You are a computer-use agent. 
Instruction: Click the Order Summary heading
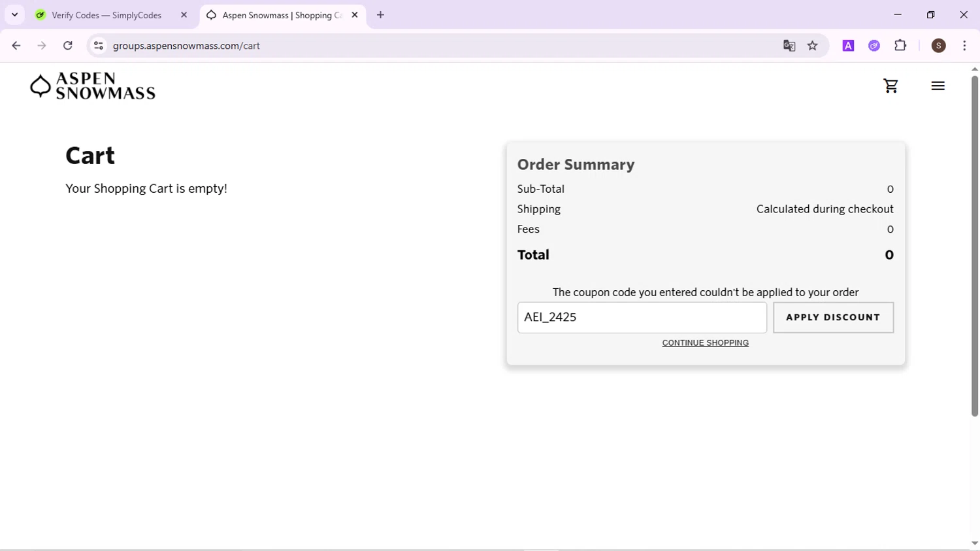point(576,165)
